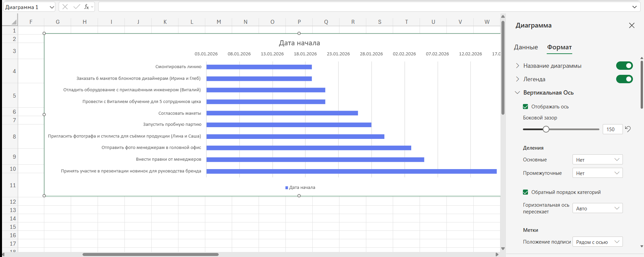Viewport: 644px width, 257px height.
Task: Click the confirm checkmark in formula bar
Action: [x=76, y=7]
